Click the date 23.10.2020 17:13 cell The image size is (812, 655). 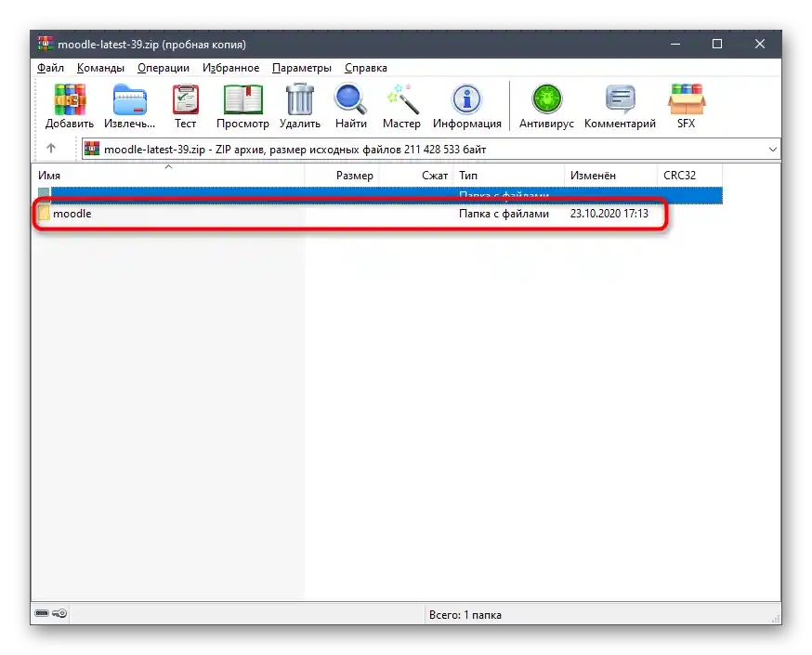pos(609,214)
